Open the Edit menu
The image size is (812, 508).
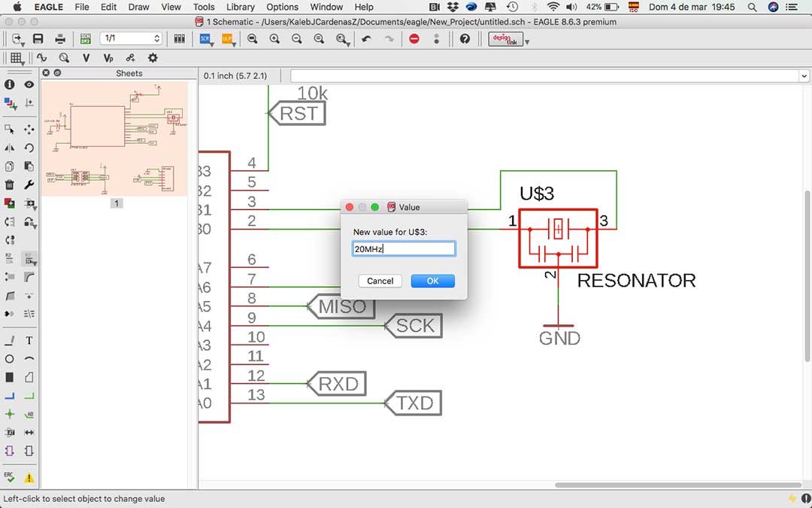coord(109,8)
